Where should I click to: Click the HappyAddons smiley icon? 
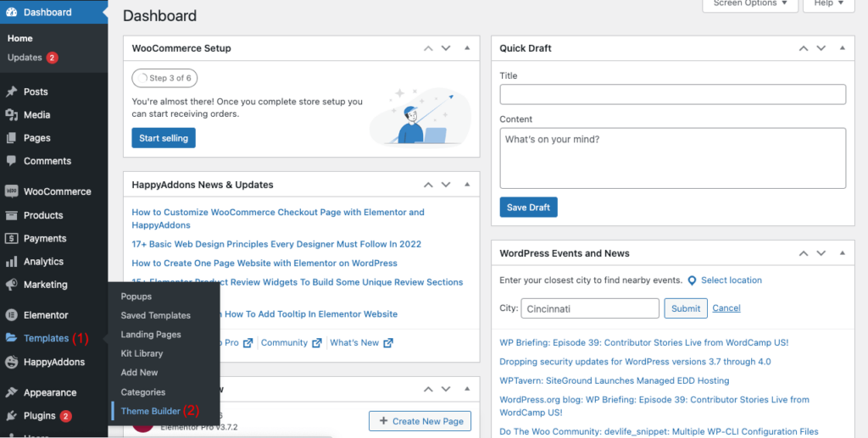(12, 362)
